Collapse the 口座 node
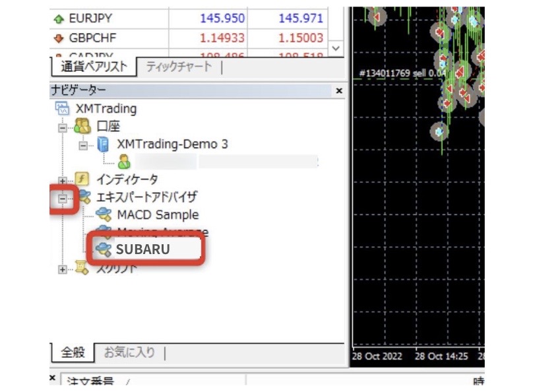 point(62,128)
